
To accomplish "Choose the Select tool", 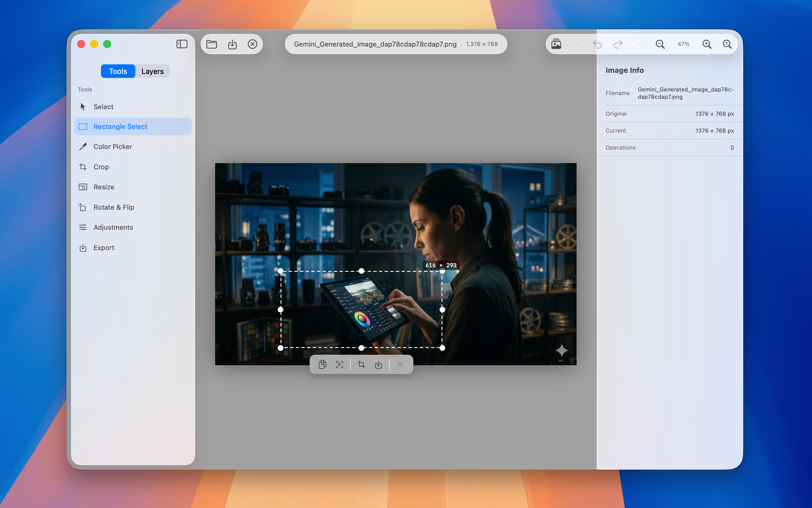I will point(133,106).
